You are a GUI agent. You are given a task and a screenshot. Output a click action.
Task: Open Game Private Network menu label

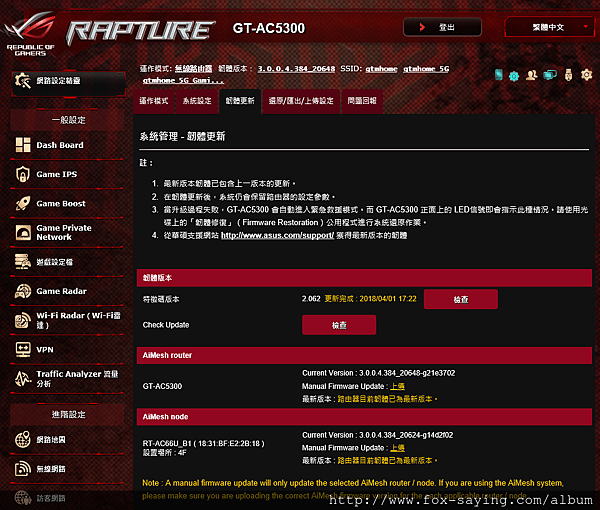click(64, 233)
